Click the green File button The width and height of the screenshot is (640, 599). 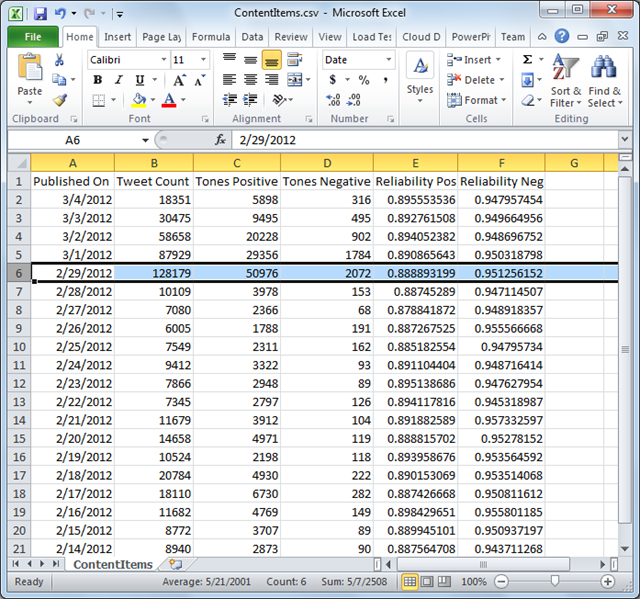tap(33, 37)
